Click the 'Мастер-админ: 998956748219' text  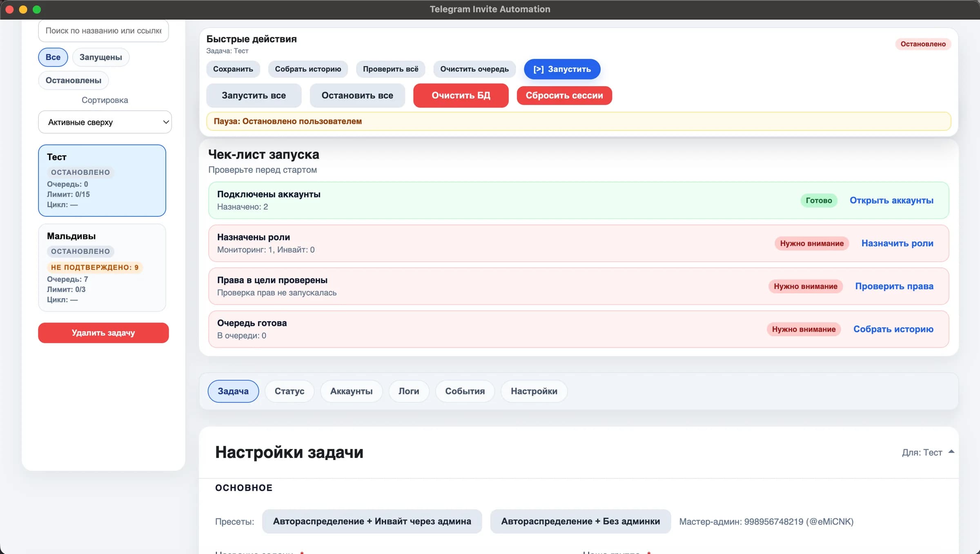766,522
